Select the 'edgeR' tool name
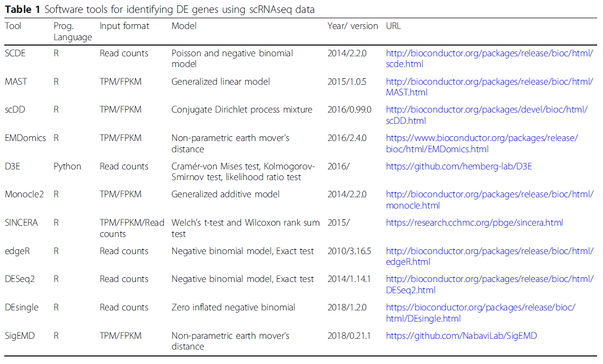603x364 pixels. pos(17,251)
